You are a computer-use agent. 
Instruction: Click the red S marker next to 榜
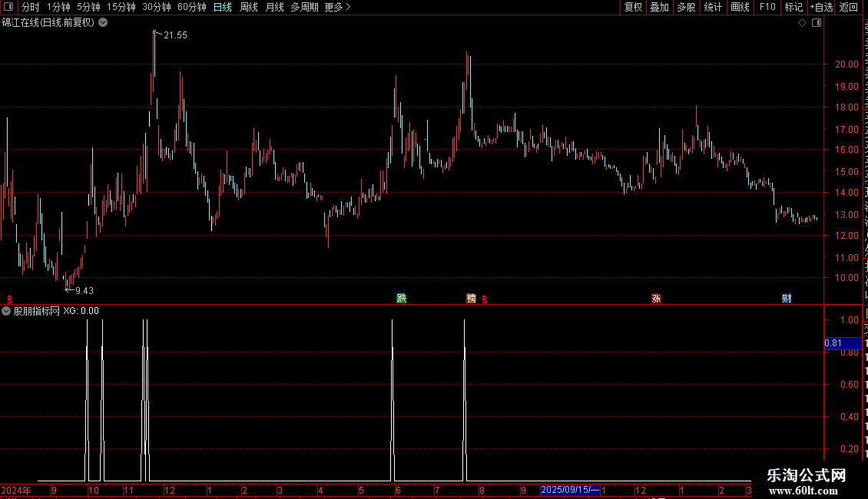point(485,299)
